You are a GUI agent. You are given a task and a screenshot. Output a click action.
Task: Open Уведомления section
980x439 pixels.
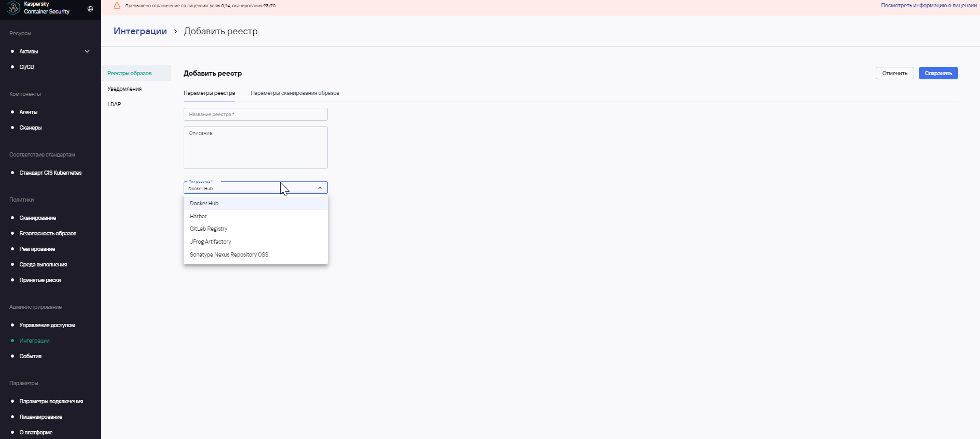(136, 89)
